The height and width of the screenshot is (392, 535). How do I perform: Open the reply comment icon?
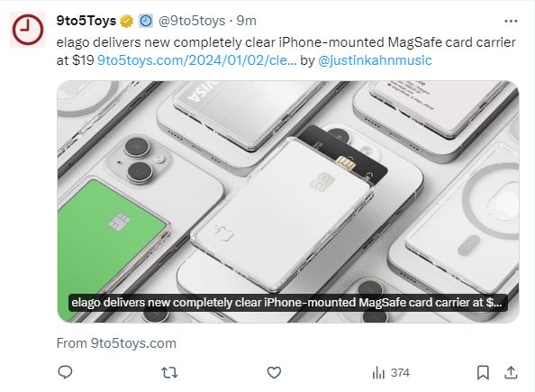65,372
